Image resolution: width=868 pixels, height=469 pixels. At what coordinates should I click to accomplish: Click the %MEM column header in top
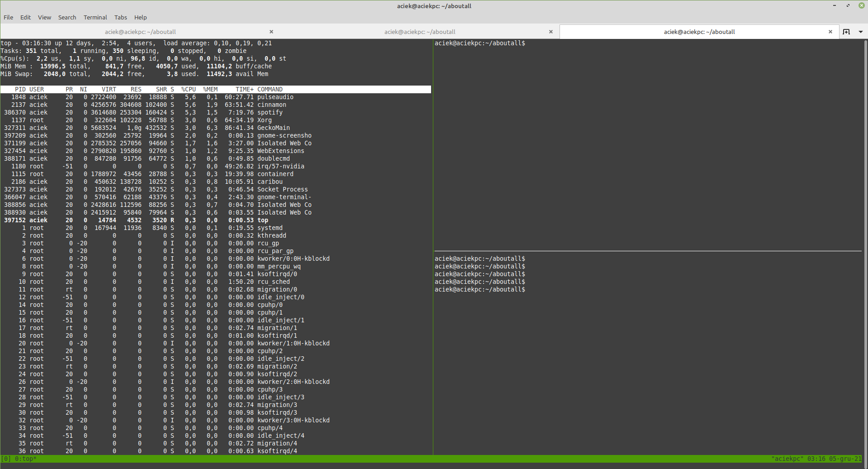(210, 89)
